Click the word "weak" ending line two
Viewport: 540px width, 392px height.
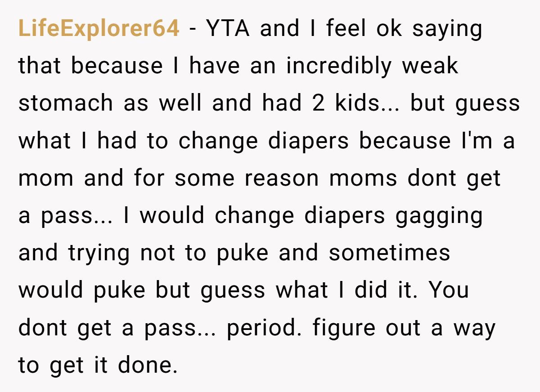(430, 66)
